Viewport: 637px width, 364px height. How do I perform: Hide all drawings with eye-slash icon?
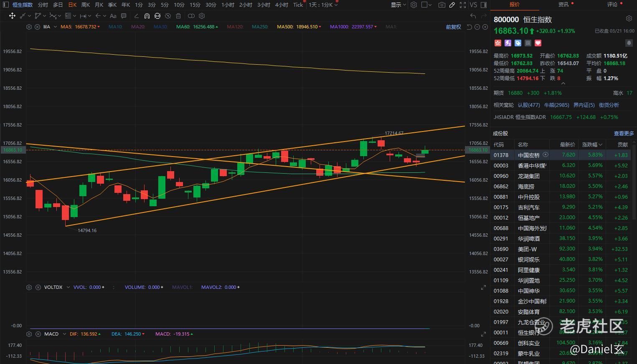tap(168, 16)
